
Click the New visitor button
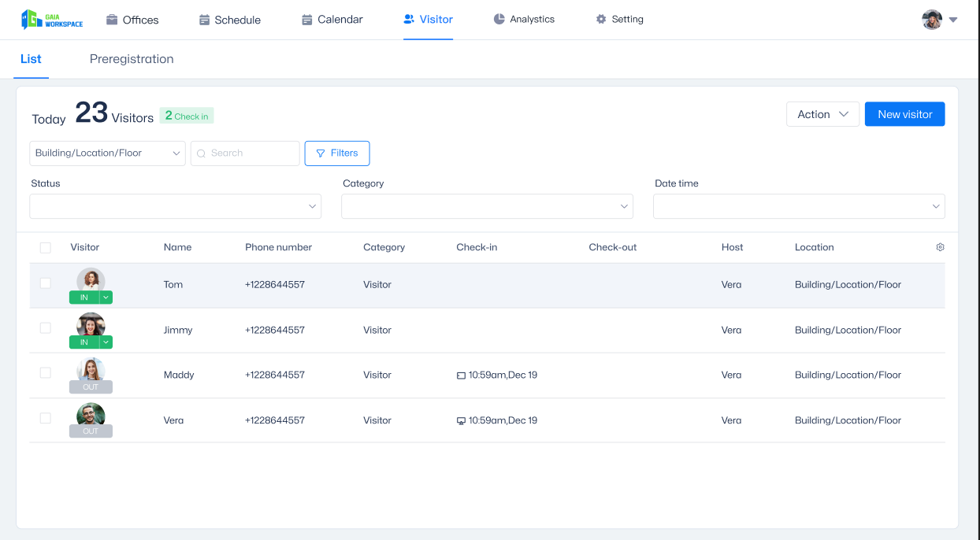[904, 113]
